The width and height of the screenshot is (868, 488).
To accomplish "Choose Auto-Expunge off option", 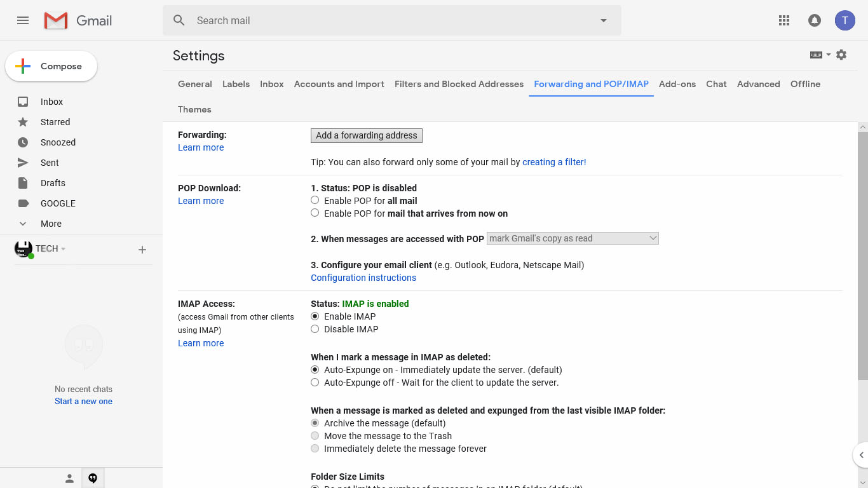I will (x=315, y=382).
